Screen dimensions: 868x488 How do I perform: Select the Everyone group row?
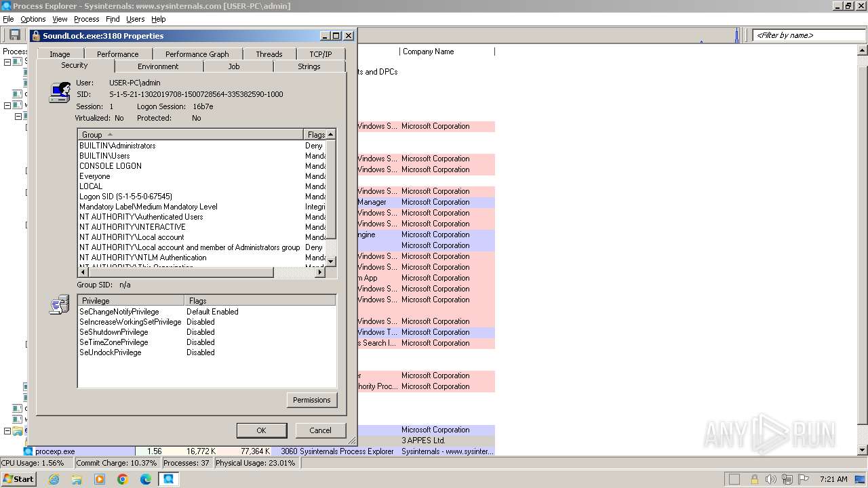(201, 176)
